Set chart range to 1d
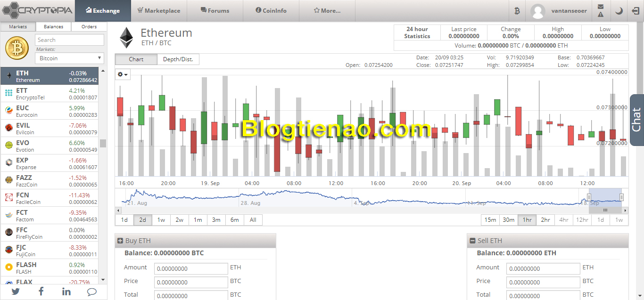The width and height of the screenshot is (644, 300). (x=124, y=220)
